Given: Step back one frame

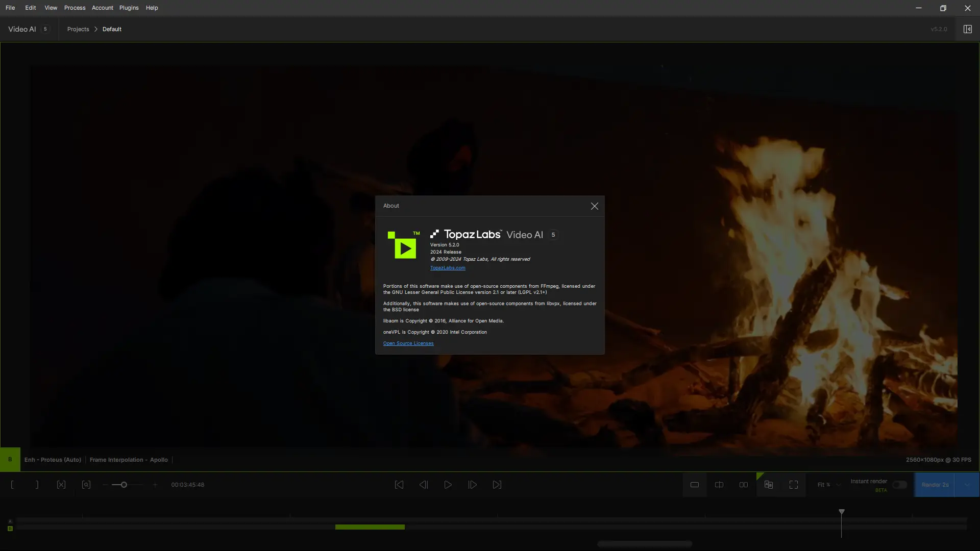Looking at the screenshot, I should [423, 485].
